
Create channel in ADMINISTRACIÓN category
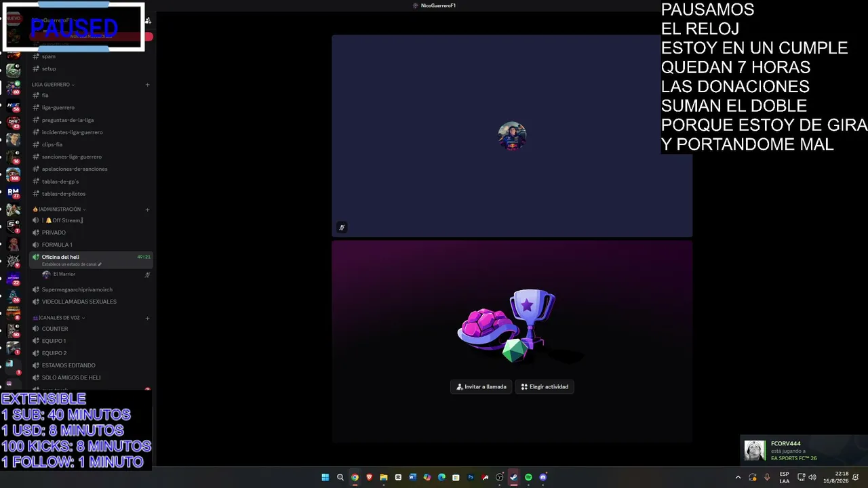pos(147,209)
